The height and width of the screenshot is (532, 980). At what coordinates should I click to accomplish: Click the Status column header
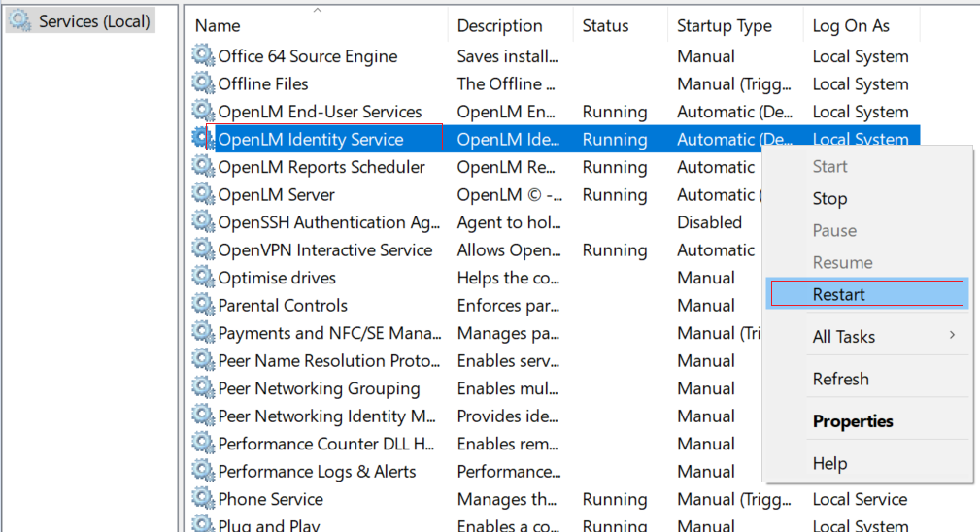(605, 26)
